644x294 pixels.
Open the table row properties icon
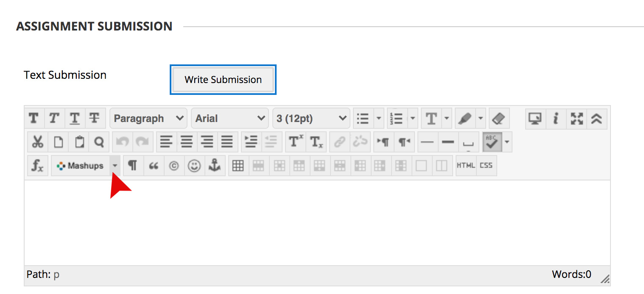point(259,166)
